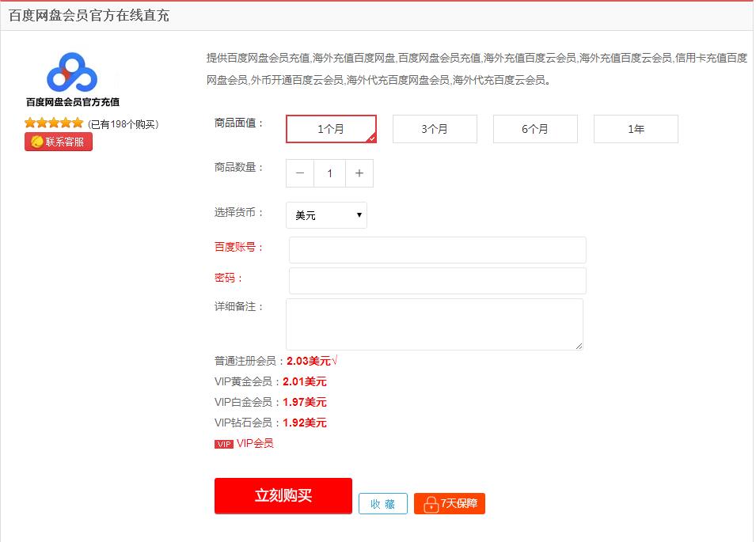Click the 收藏 button
Viewport: 756px width, 542px height.
point(383,503)
